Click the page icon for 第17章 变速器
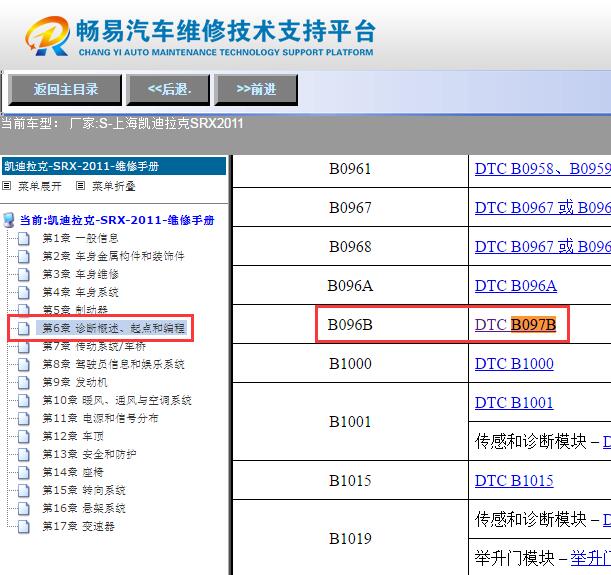 [23, 526]
